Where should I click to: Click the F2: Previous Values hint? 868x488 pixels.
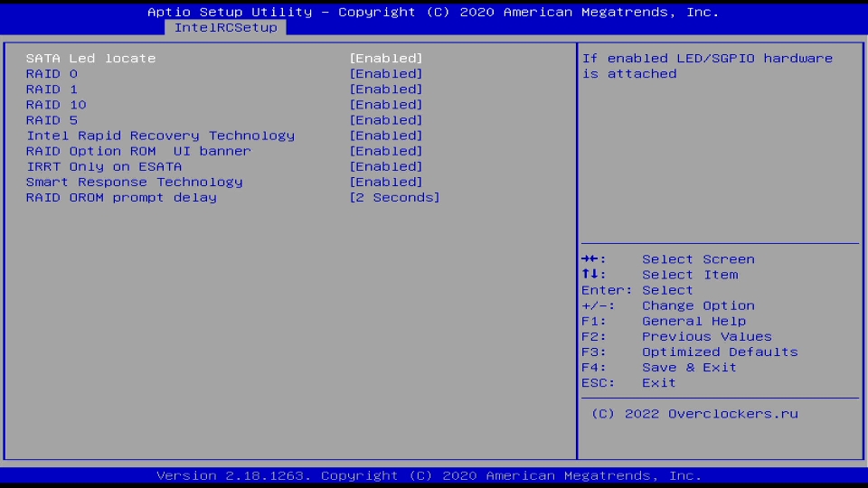[676, 336]
